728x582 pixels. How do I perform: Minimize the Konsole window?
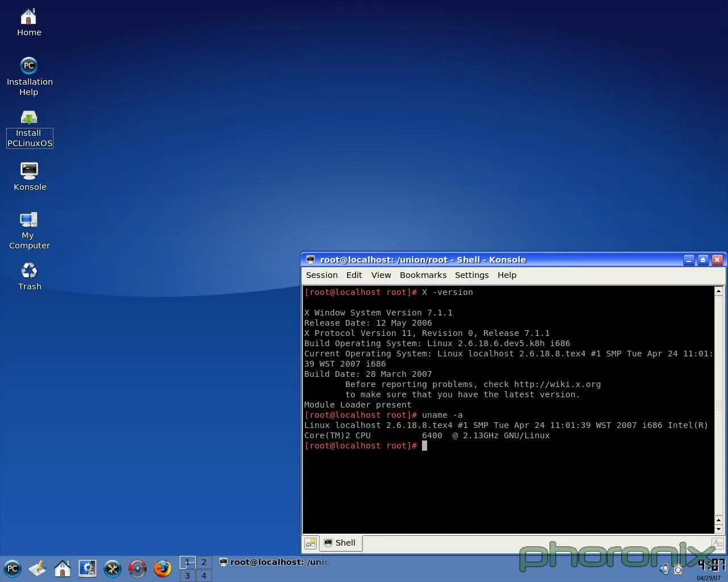(689, 260)
